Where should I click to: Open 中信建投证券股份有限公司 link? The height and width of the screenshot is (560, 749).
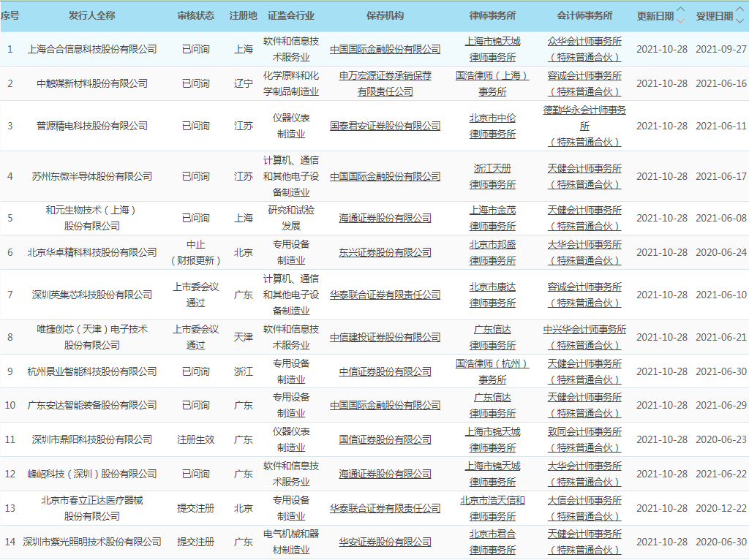coord(385,337)
